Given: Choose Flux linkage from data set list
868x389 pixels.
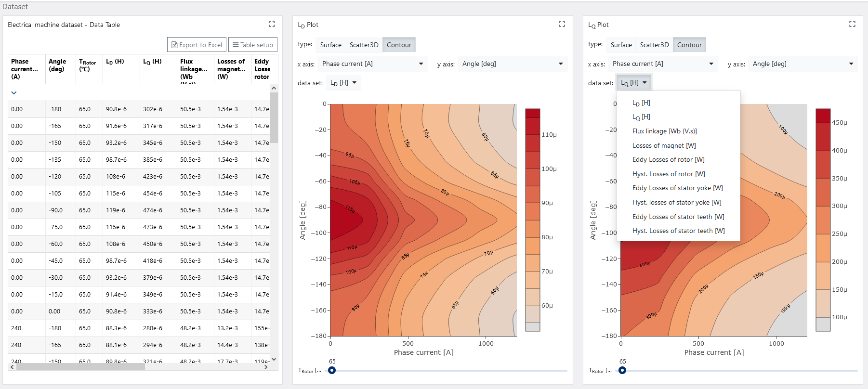Looking at the screenshot, I should (664, 131).
